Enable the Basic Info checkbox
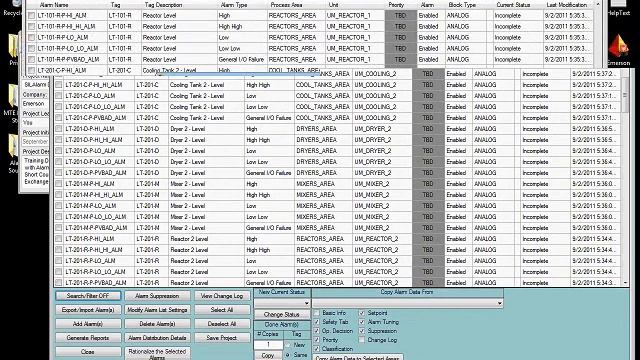 coord(317,313)
